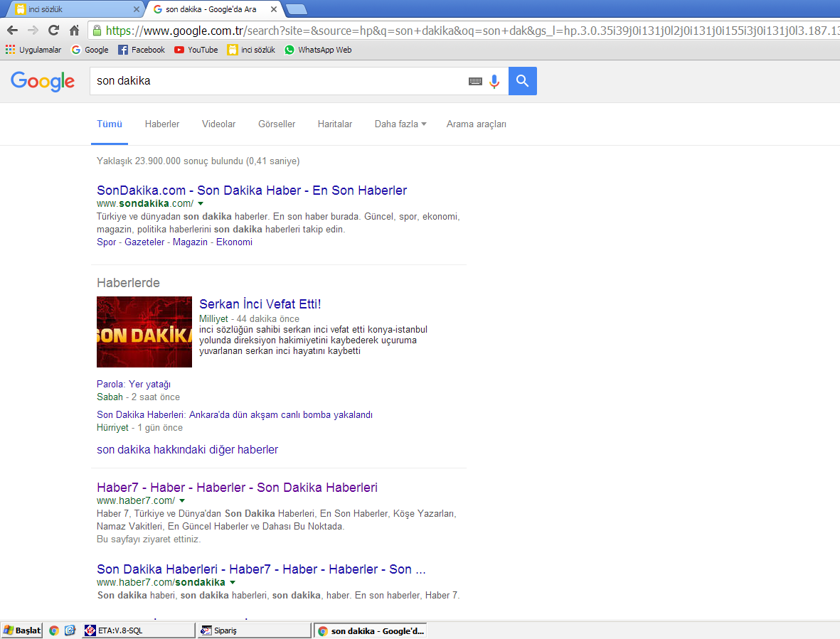840x639 pixels.
Task: Click inside the search query field
Action: [279, 81]
